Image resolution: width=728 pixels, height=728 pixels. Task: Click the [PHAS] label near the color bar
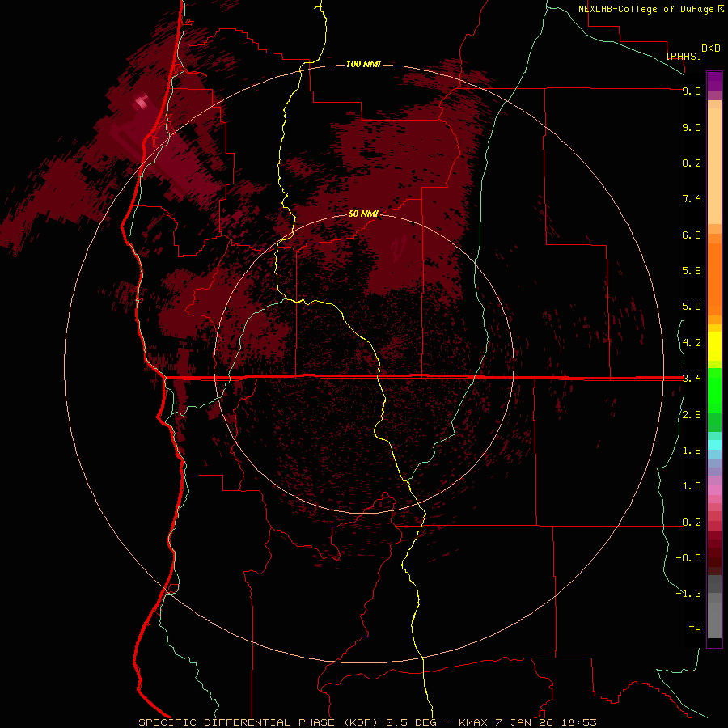(x=684, y=56)
